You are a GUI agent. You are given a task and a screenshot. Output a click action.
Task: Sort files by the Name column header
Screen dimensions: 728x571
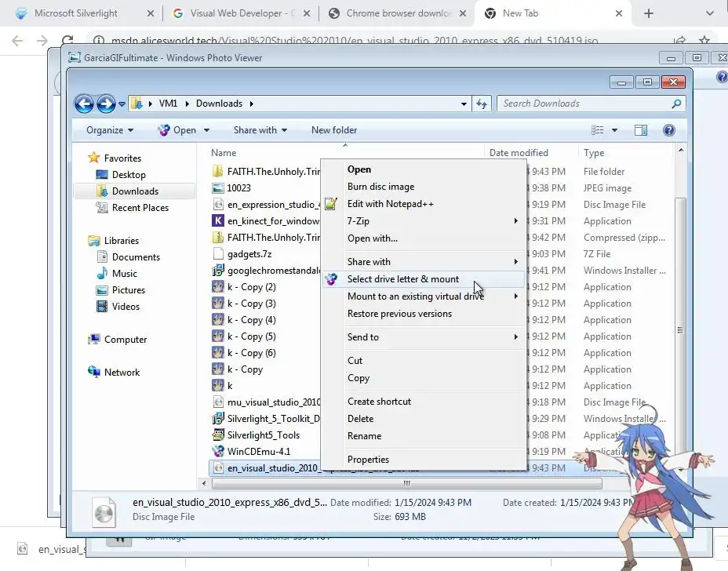click(344, 153)
